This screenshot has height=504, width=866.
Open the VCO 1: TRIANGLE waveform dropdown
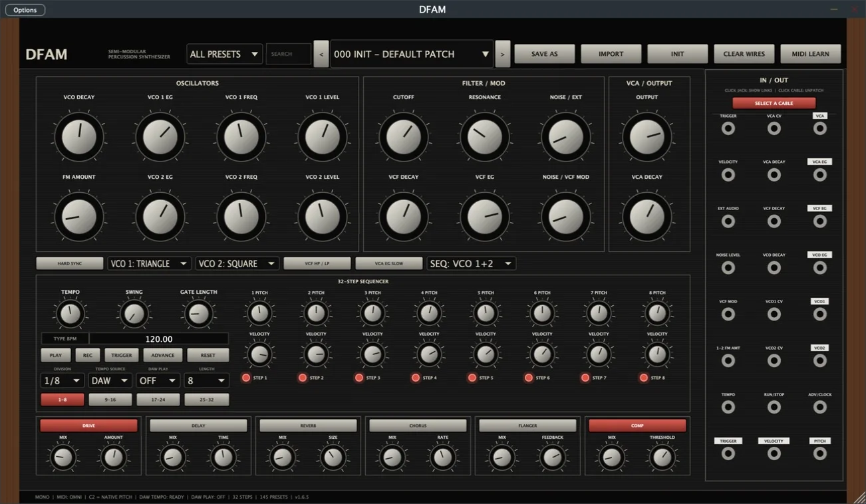pyautogui.click(x=150, y=263)
